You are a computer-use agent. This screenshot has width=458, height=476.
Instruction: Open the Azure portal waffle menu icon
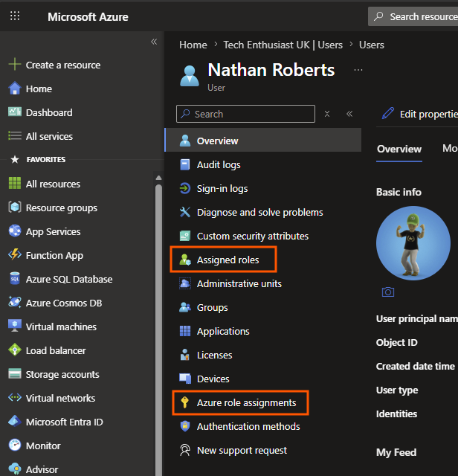pyautogui.click(x=15, y=16)
